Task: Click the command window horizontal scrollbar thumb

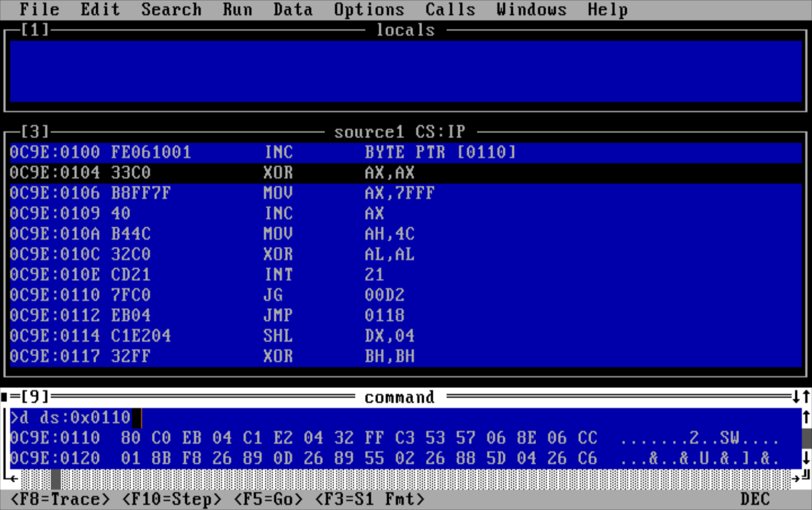Action: (x=56, y=479)
